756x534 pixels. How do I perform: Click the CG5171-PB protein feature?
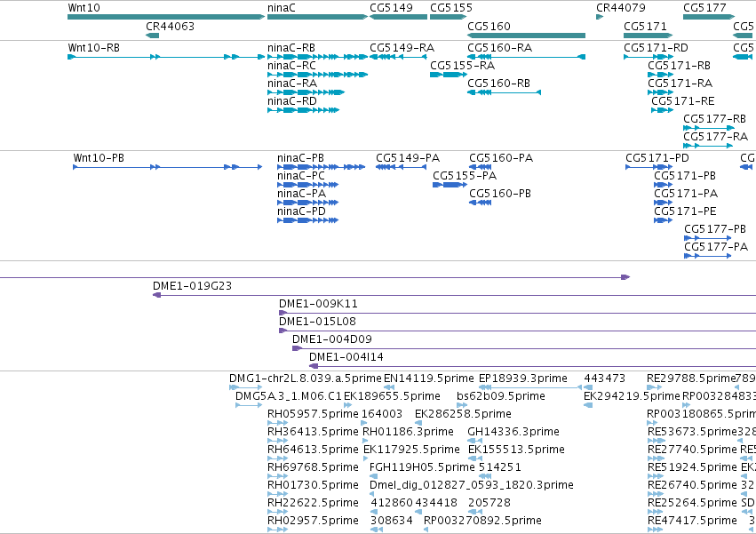(663, 185)
